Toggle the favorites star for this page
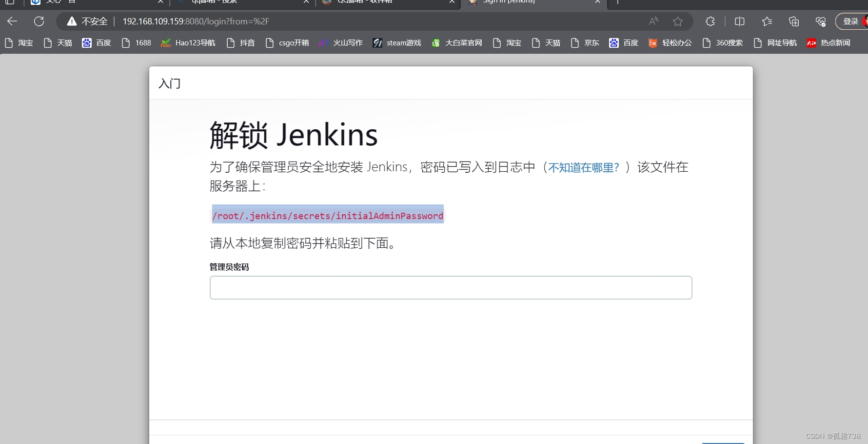 coord(678,21)
